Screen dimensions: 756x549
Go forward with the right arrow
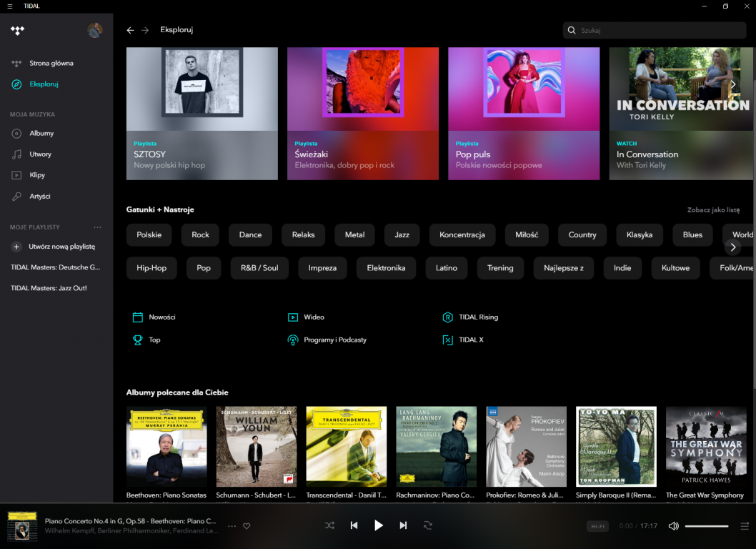click(x=145, y=30)
